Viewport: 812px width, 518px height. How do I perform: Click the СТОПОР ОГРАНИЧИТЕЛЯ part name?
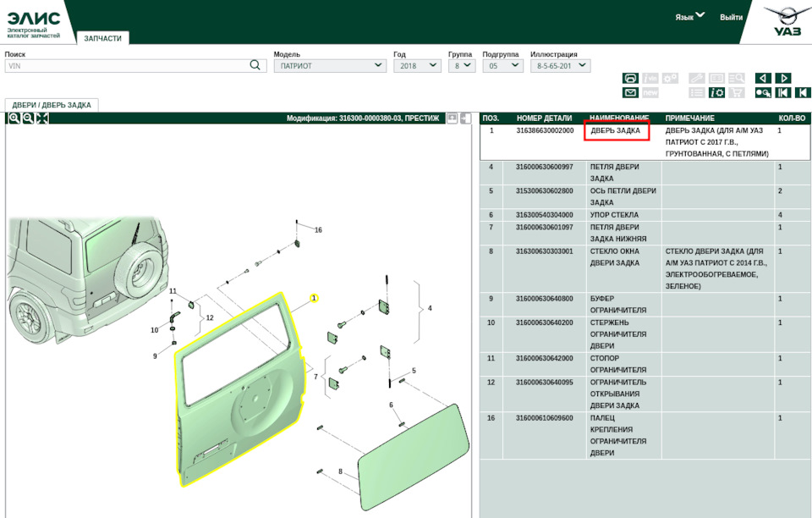click(618, 364)
